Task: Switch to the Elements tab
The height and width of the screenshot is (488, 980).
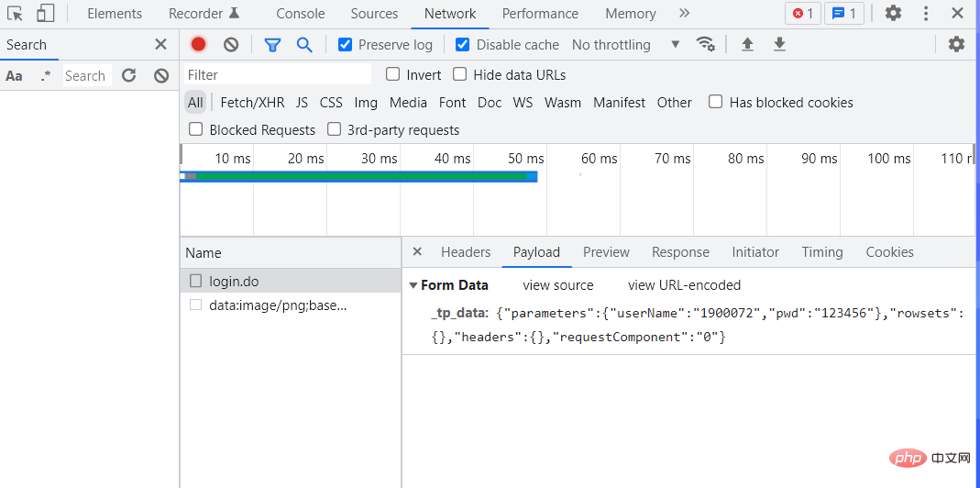Action: pyautogui.click(x=115, y=13)
